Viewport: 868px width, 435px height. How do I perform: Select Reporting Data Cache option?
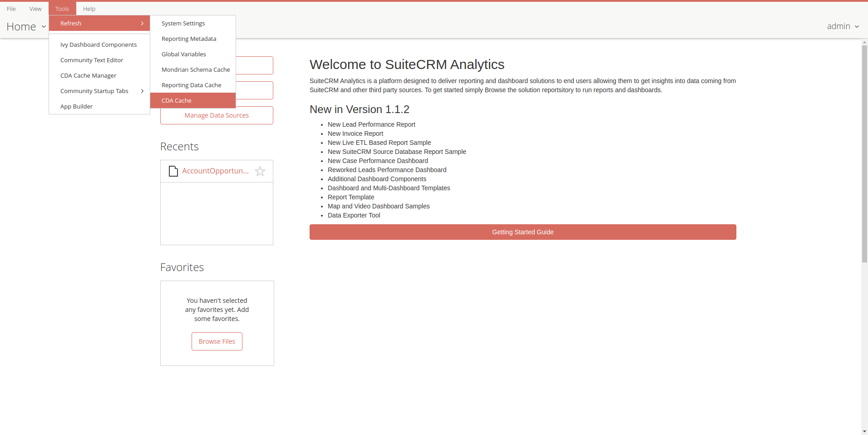(192, 85)
